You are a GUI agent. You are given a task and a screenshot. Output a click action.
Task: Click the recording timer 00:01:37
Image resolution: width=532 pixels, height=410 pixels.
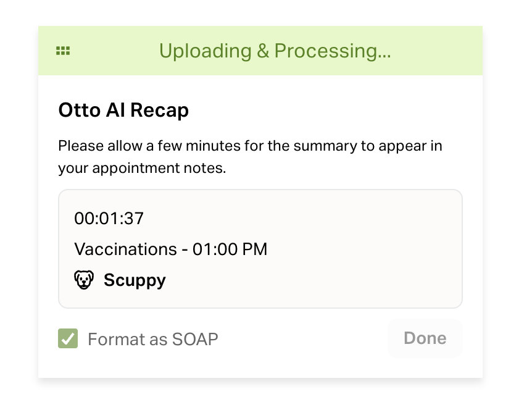(x=109, y=218)
